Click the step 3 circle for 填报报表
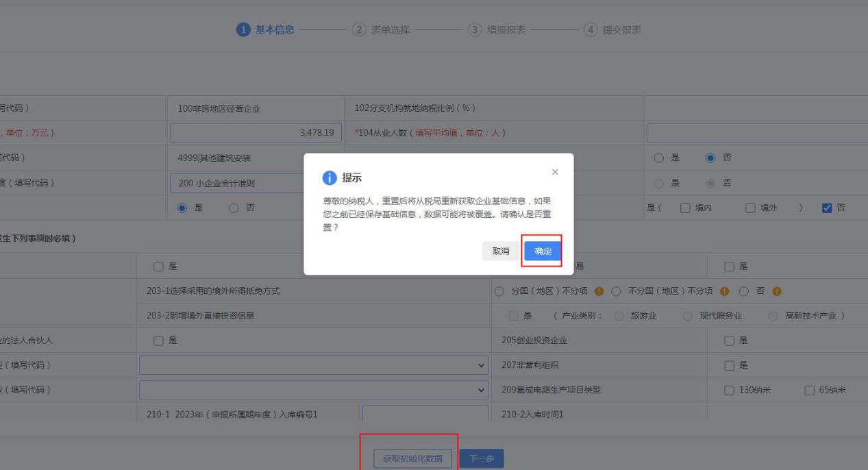Screen dimensions: 868x470 pos(474,29)
